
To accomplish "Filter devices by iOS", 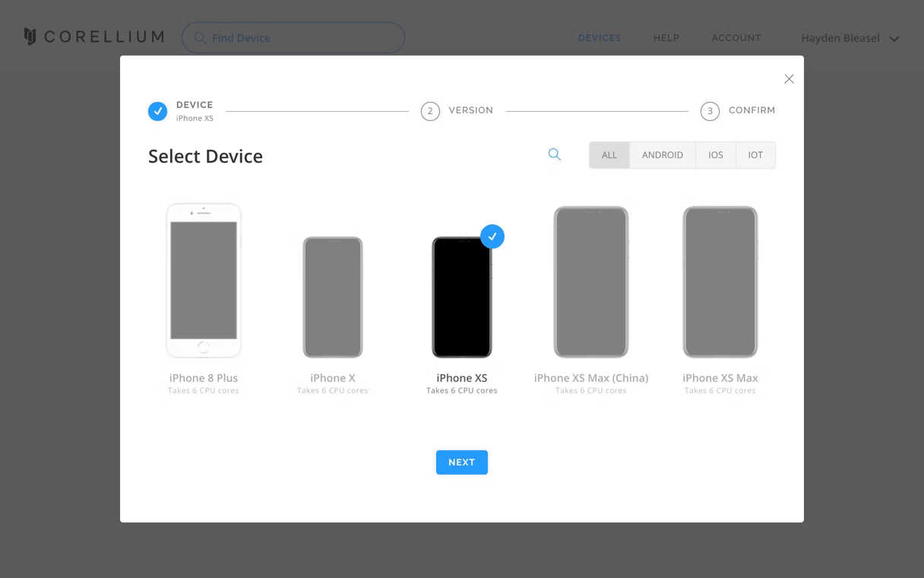I will [716, 155].
